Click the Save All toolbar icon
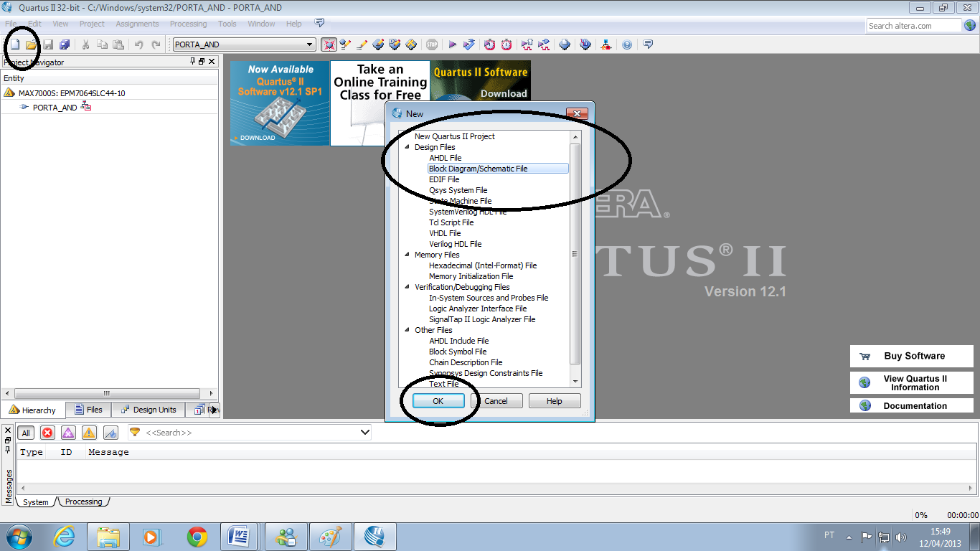 [65, 44]
